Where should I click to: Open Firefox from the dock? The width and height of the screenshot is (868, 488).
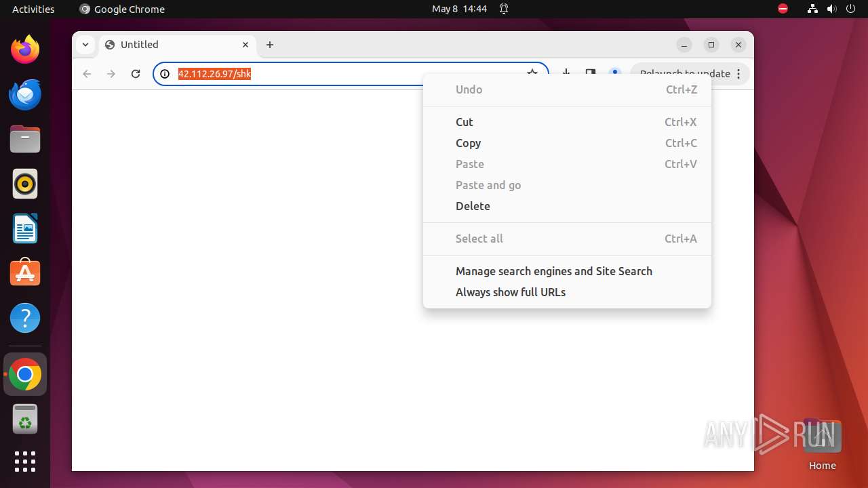[25, 49]
